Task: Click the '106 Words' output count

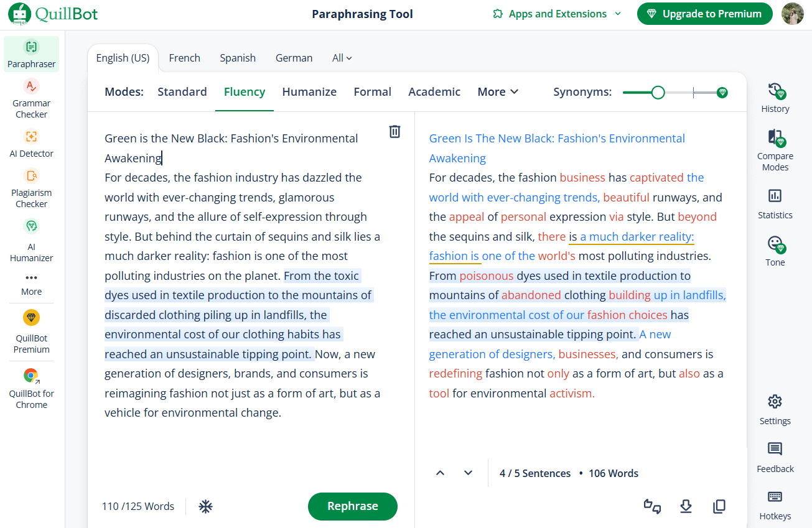Action: (614, 473)
